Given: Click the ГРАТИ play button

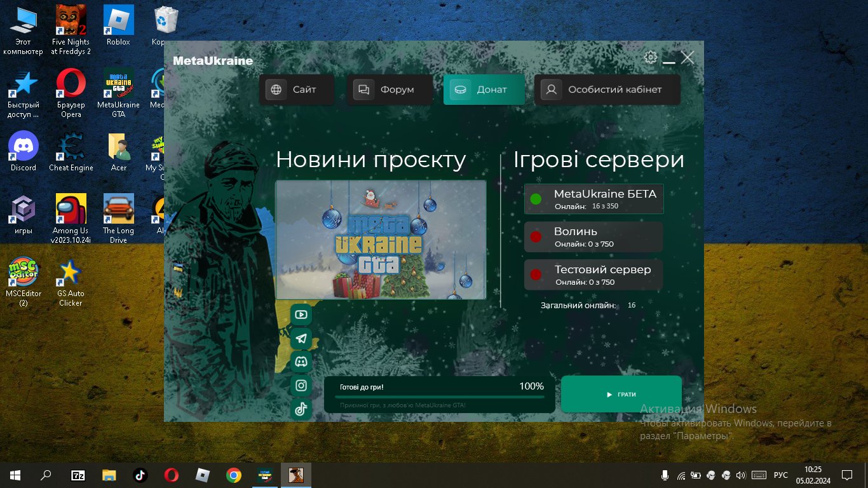Looking at the screenshot, I should 621,394.
